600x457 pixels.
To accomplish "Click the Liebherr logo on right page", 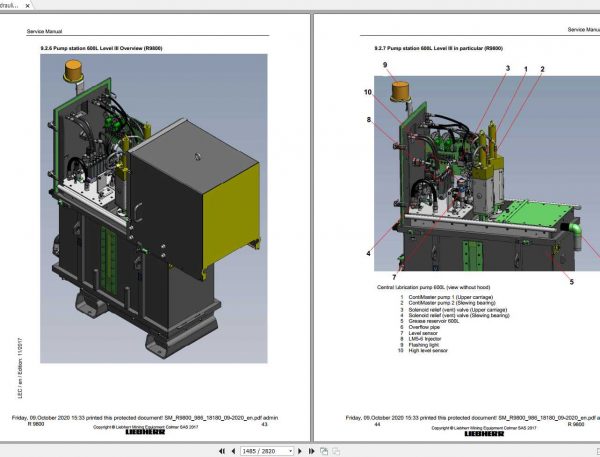I will tap(484, 434).
